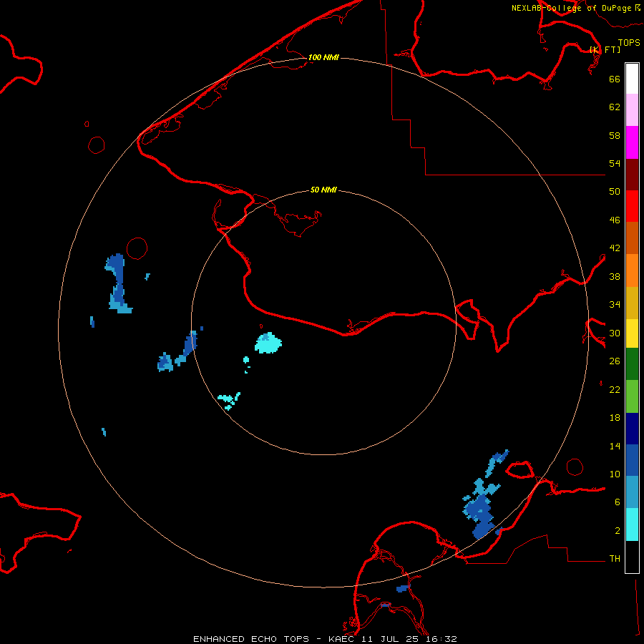This screenshot has height=644, width=644.
Task: Click the 66 value on the scale
Action: (x=615, y=79)
